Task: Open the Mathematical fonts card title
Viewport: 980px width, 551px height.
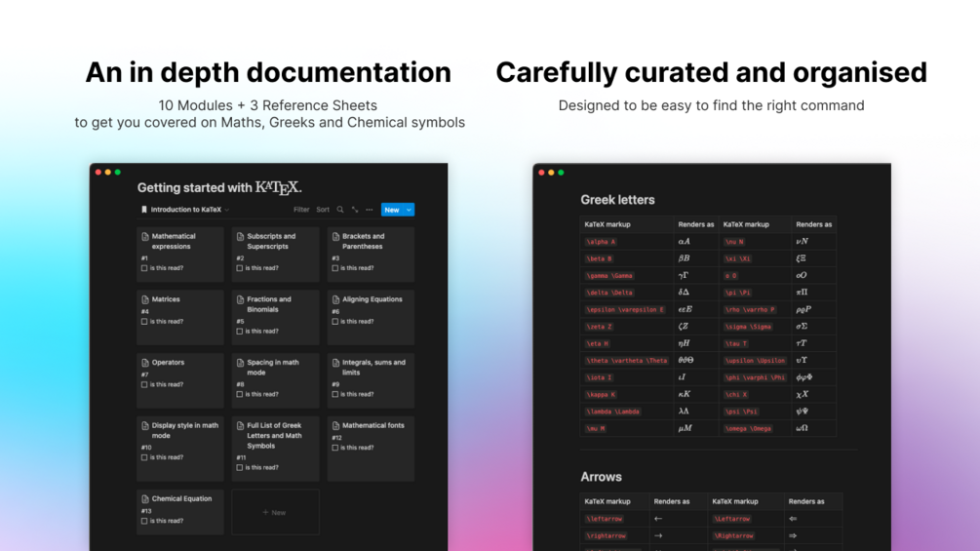Action: point(373,426)
